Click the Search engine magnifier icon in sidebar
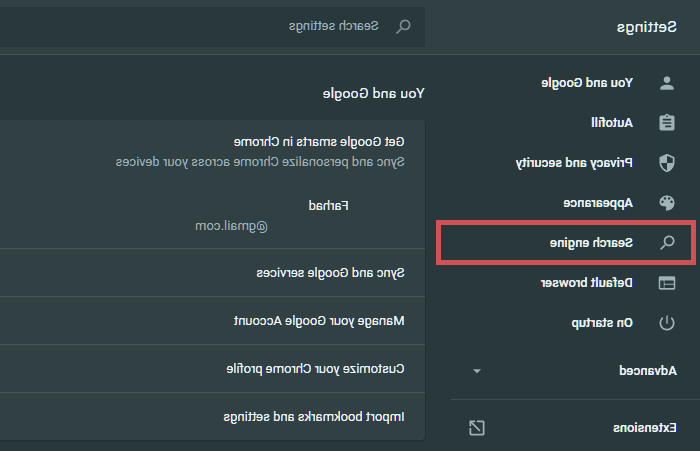 point(666,243)
